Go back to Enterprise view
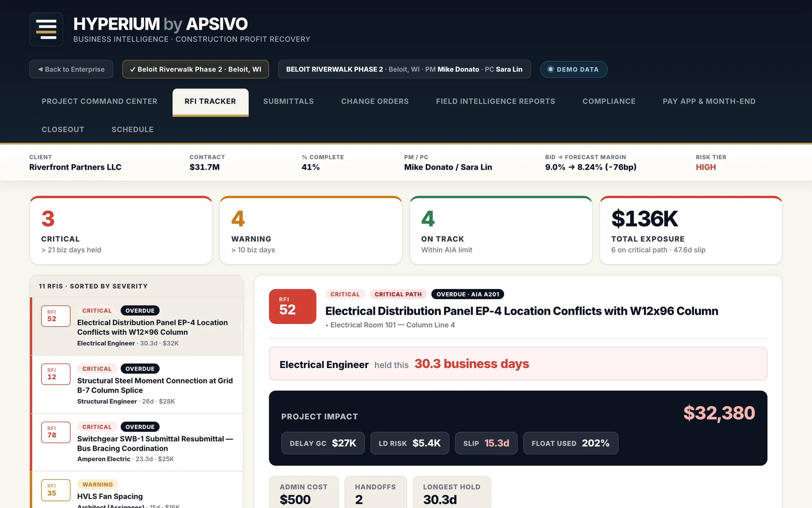The image size is (812, 508). point(71,69)
